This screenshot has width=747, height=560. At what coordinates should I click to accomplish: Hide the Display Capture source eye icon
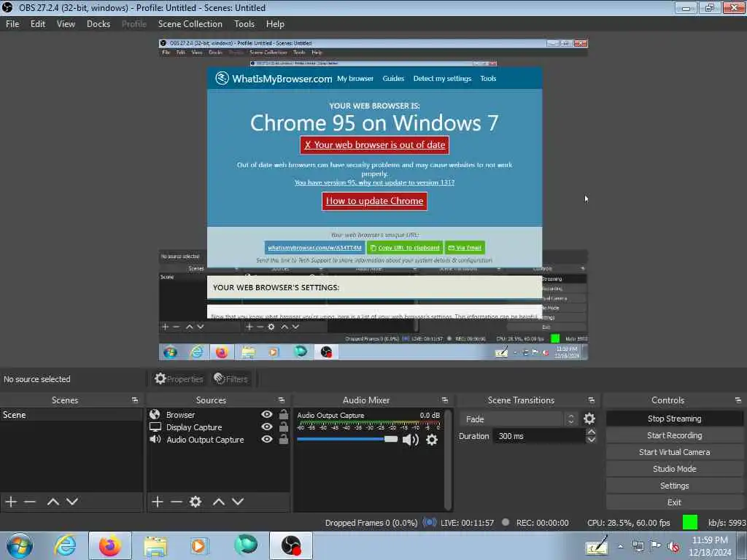[x=267, y=427]
